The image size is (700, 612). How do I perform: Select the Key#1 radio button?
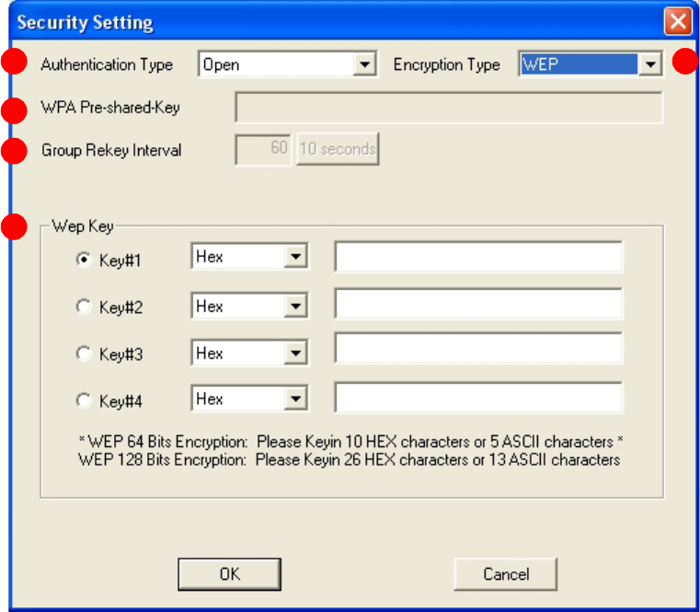pos(84,260)
